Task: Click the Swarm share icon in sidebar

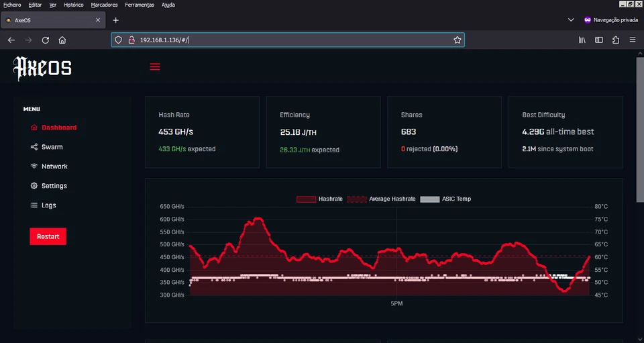Action: coord(34,147)
